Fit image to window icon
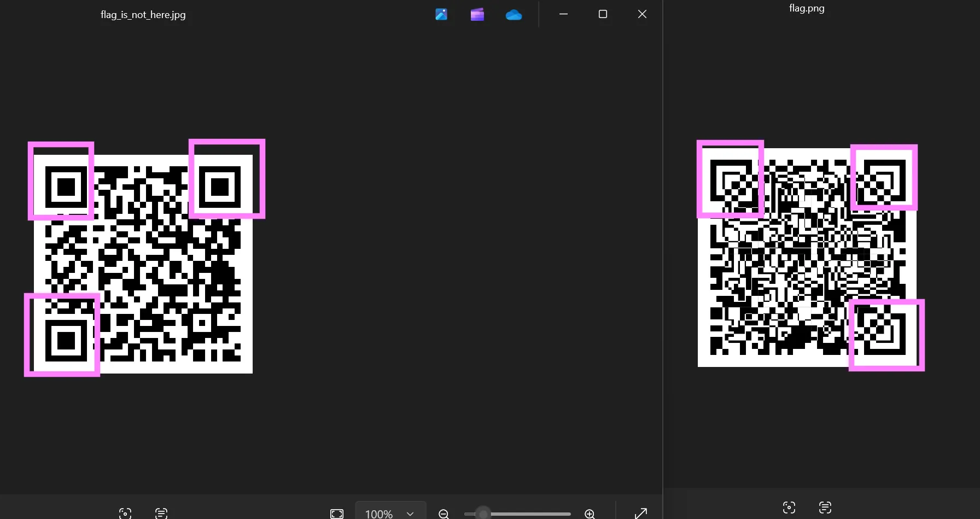 [x=337, y=514]
